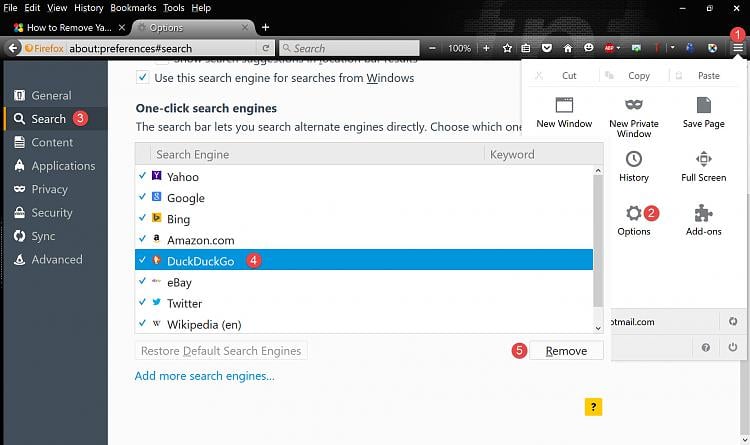Open the Firefox hamburger menu button
This screenshot has width=750, height=445.
738,47
